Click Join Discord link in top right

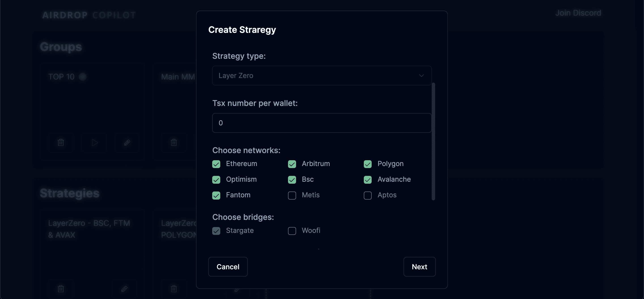(577, 12)
